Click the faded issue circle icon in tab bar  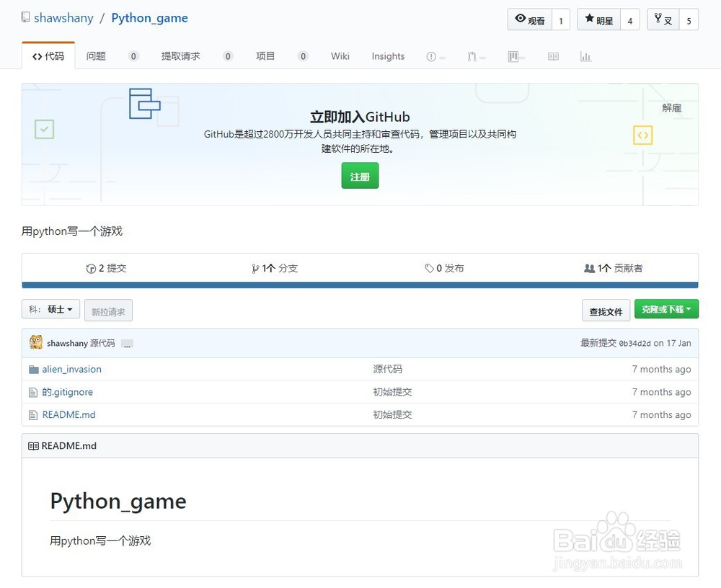pyautogui.click(x=431, y=56)
